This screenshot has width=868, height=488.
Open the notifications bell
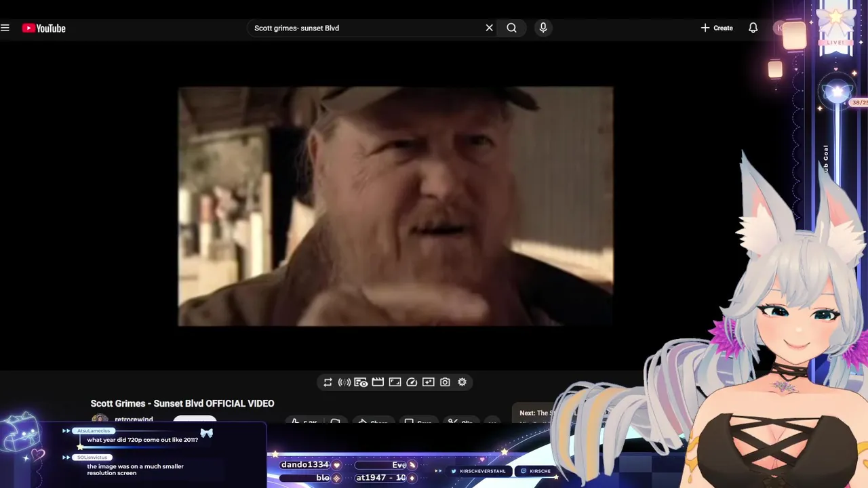pyautogui.click(x=753, y=28)
